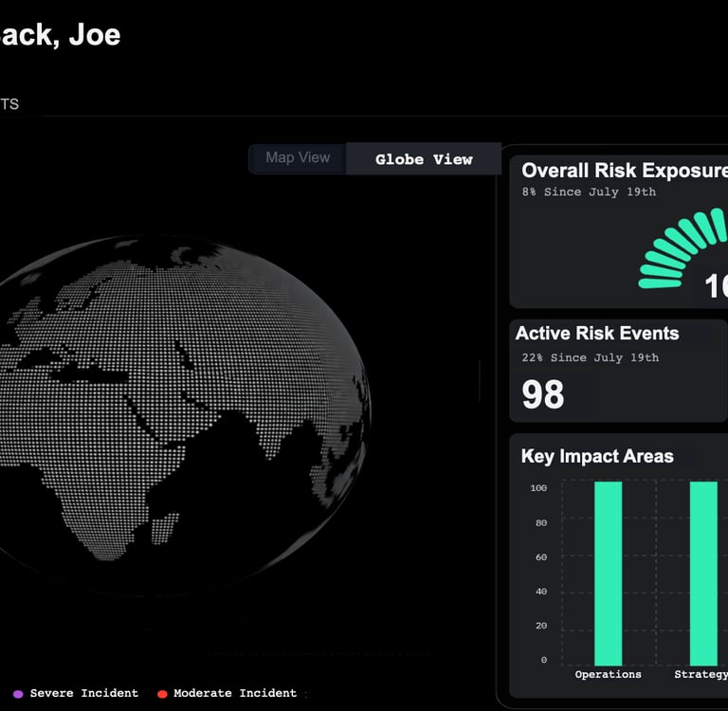The image size is (728, 711).
Task: Click the Strategy bar in chart
Action: click(703, 574)
